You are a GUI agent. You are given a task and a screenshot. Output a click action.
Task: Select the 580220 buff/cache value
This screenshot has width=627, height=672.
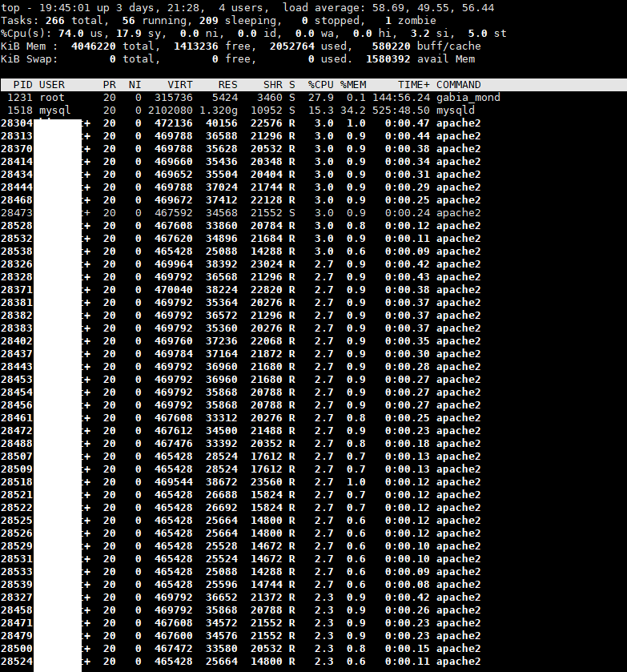tap(392, 46)
